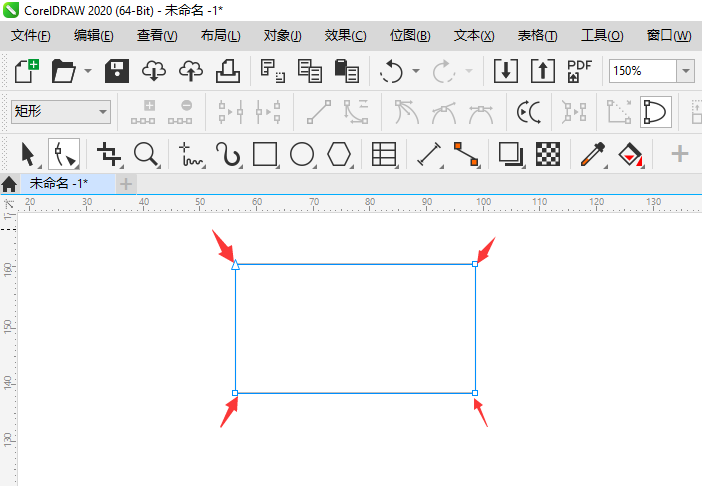Open the 编辑(E) menu
Screen dimensions: 702x486
[x=94, y=35]
